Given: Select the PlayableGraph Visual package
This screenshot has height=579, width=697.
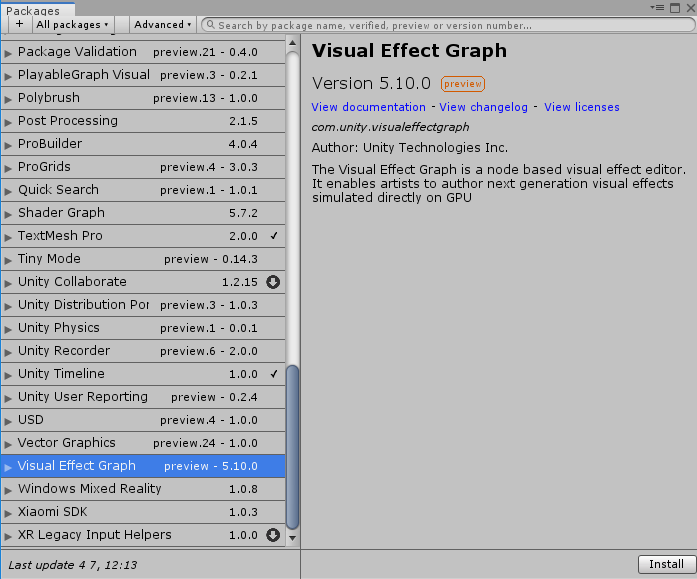Looking at the screenshot, I should [x=143, y=75].
